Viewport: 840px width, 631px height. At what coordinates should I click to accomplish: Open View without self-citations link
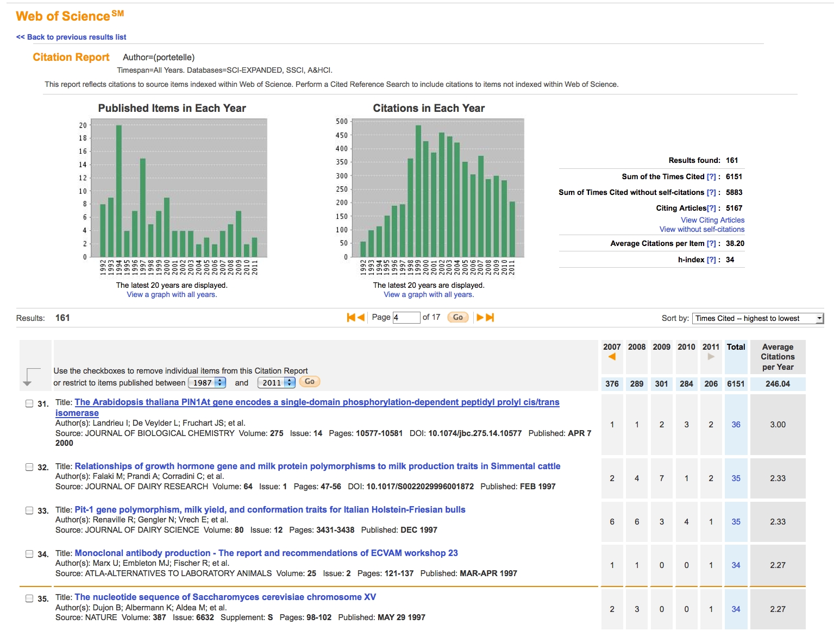coord(702,229)
